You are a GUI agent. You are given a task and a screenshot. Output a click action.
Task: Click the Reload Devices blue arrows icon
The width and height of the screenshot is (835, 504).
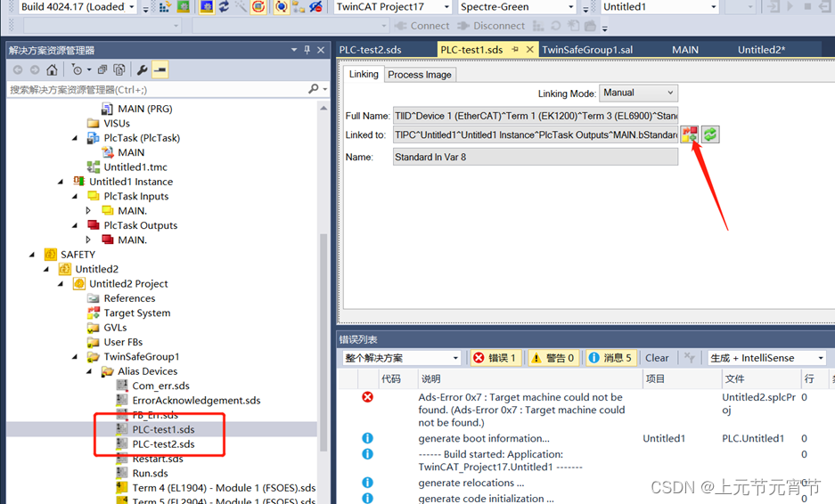[x=224, y=7]
